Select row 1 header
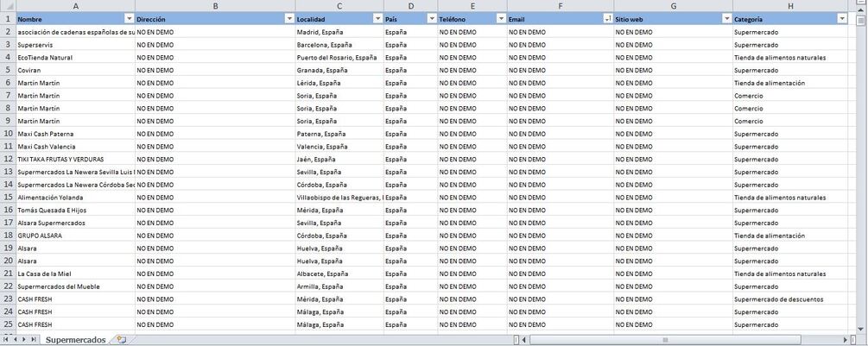Viewport: 868px width, 346px height. tap(8, 19)
